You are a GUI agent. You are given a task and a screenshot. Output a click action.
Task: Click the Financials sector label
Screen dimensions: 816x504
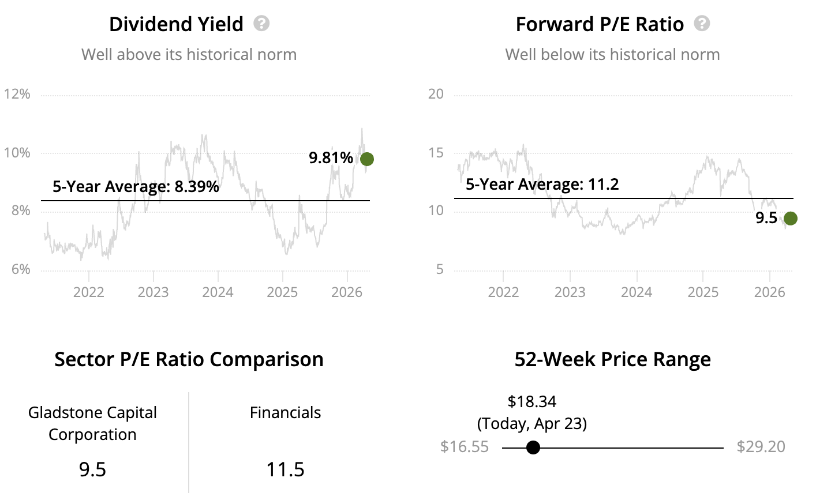coord(285,412)
